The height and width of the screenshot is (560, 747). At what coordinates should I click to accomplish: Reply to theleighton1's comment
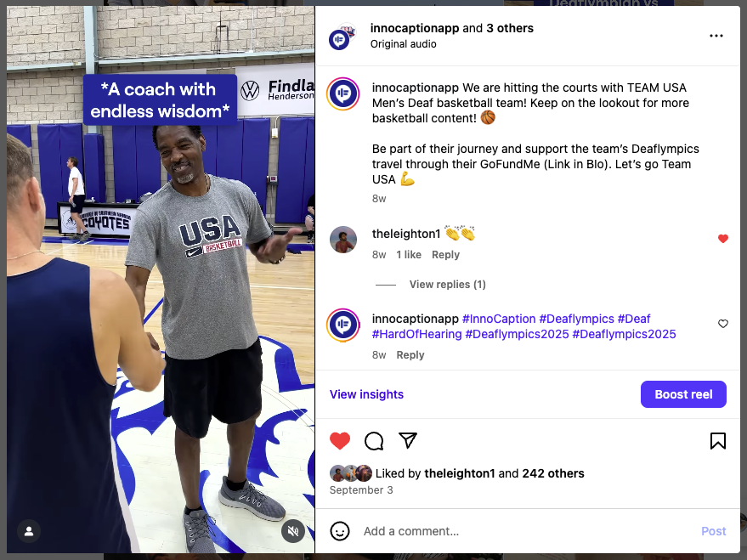445,254
